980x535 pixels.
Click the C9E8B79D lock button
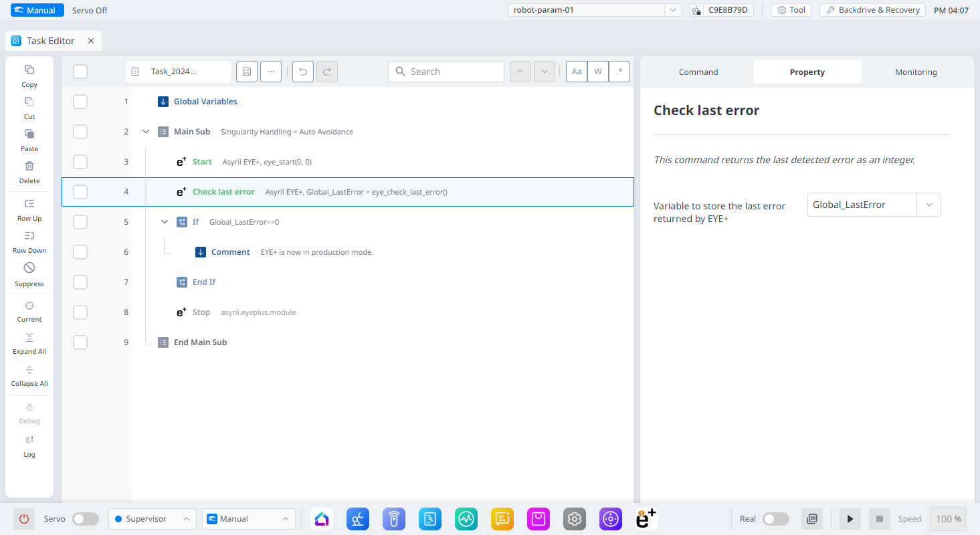[722, 10]
